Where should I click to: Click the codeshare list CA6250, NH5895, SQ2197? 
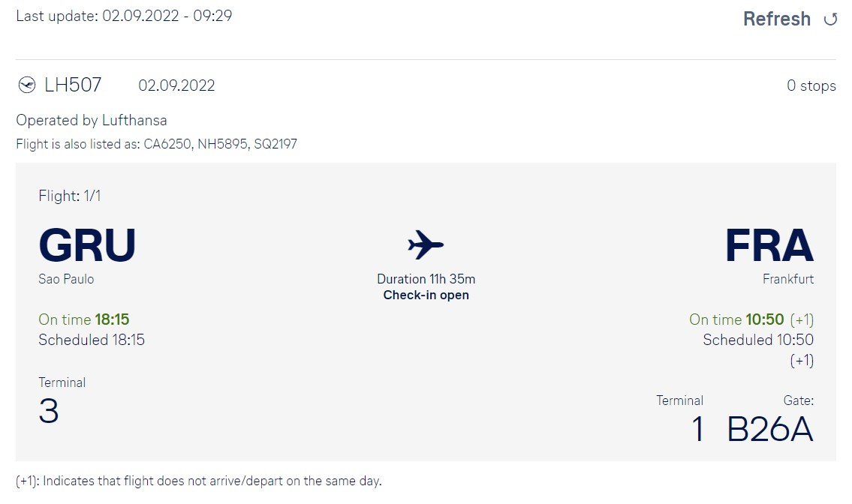[220, 144]
